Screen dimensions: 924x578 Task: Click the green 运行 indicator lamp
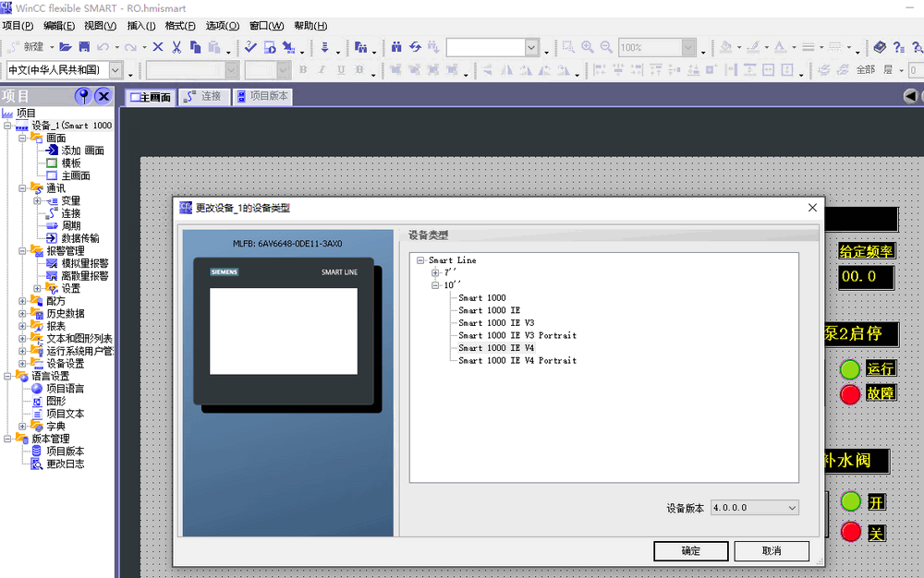(850, 369)
